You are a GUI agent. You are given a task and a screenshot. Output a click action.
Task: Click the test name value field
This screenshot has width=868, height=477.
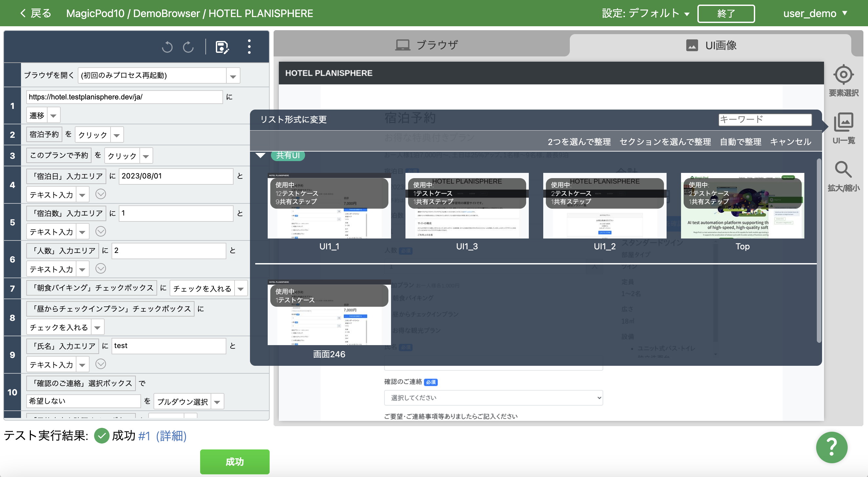pyautogui.click(x=169, y=346)
